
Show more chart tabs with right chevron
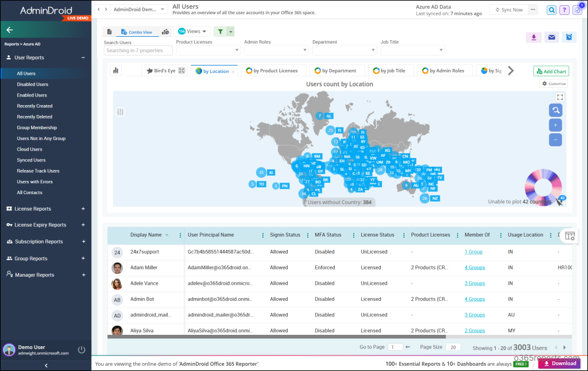[510, 71]
